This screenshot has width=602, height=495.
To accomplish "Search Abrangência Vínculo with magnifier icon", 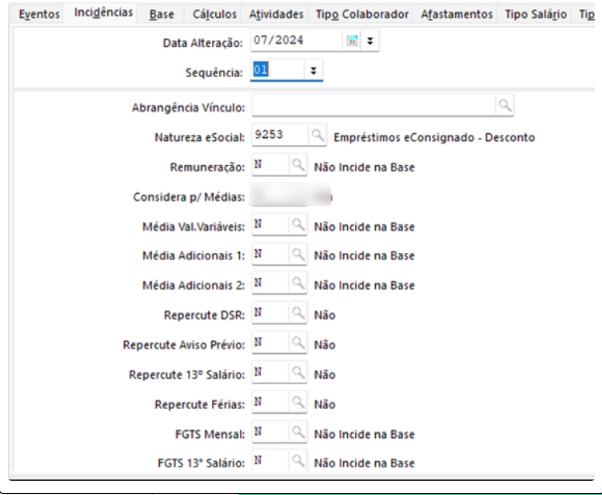I will click(505, 105).
